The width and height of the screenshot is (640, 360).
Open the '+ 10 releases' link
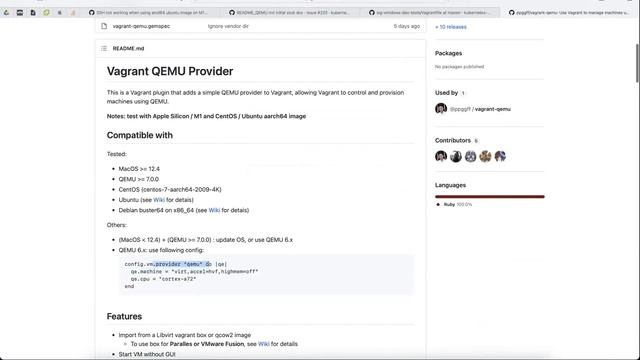451,27
